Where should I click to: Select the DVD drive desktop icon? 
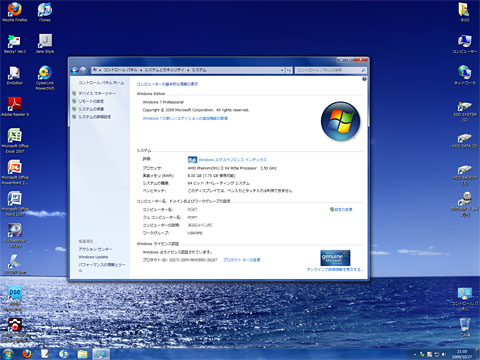point(464,203)
